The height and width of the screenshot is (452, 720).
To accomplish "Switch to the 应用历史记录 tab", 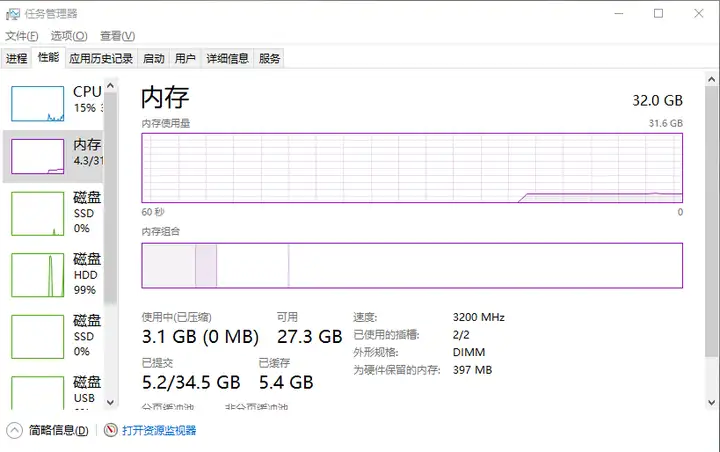I will (101, 59).
